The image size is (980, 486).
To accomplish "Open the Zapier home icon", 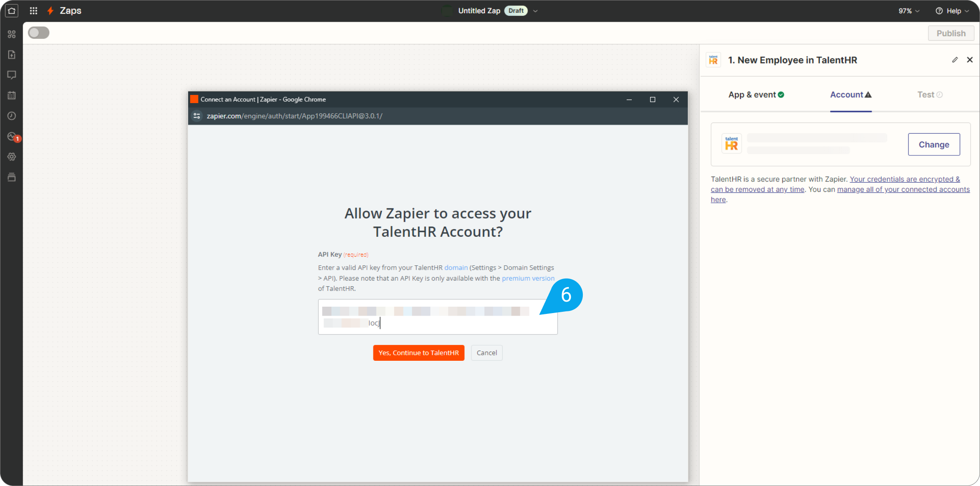I will 11,11.
